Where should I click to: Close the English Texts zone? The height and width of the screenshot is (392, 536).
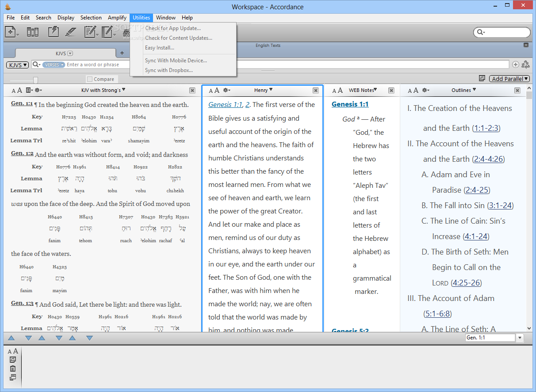pyautogui.click(x=526, y=45)
